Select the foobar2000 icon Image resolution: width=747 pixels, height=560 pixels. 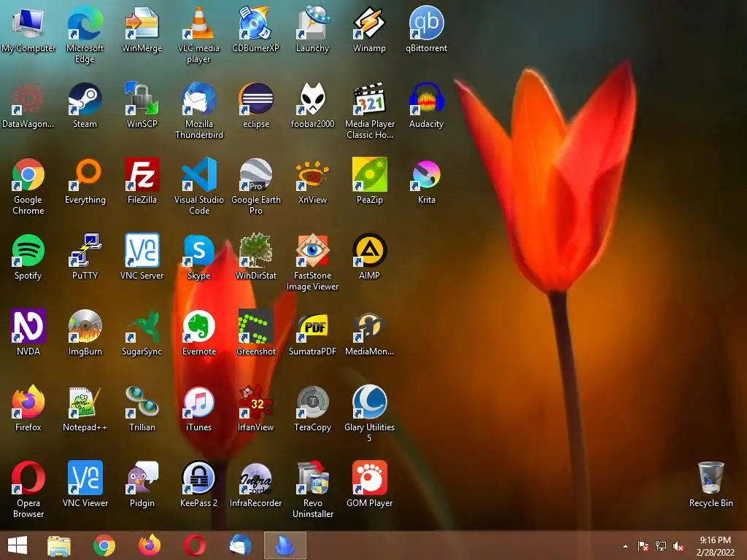[312, 98]
